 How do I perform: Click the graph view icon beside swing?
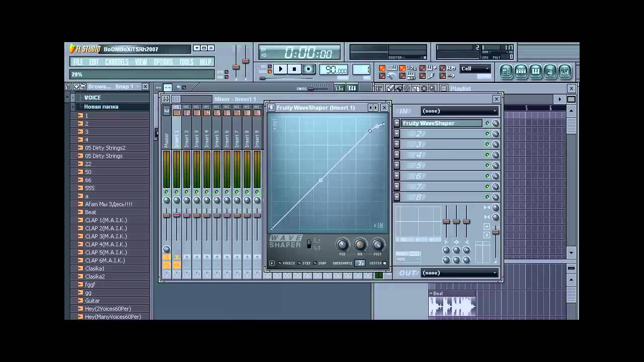pos(340,88)
